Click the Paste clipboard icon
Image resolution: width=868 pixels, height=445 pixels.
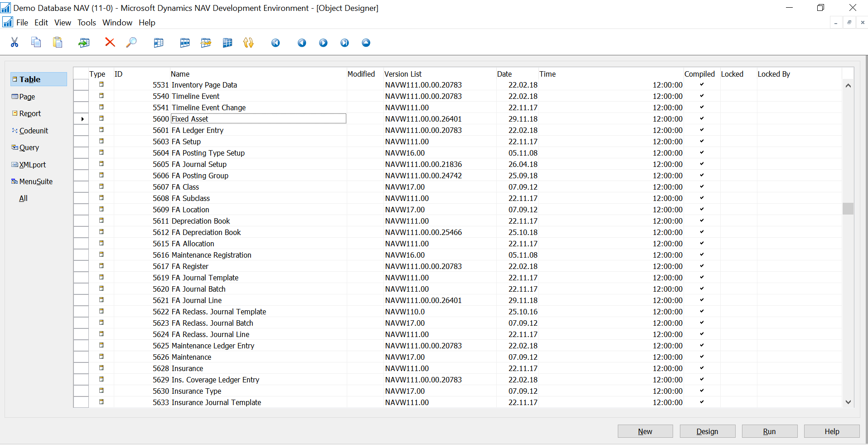tap(58, 43)
